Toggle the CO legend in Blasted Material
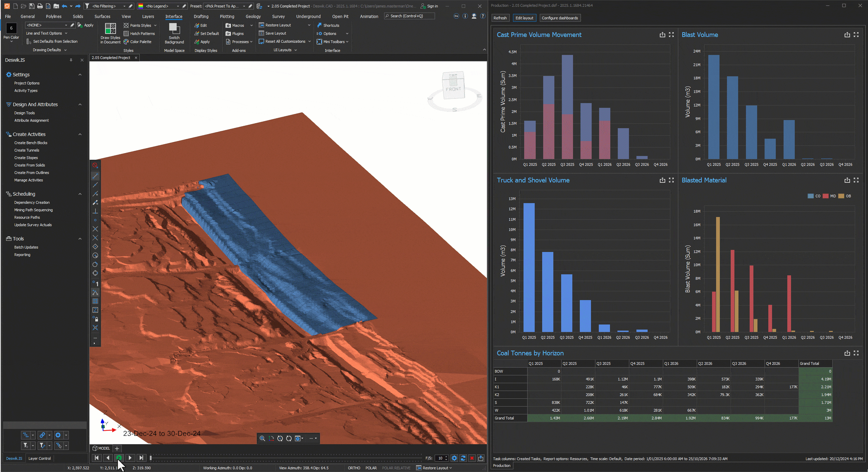 [x=814, y=196]
